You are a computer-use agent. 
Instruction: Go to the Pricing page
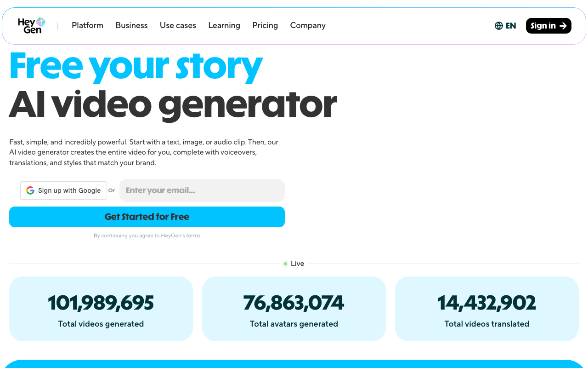pos(265,25)
